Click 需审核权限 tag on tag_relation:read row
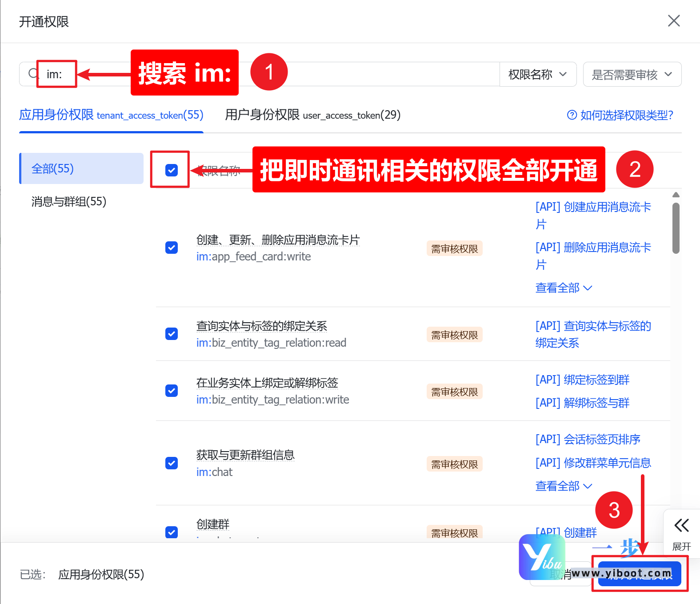 pyautogui.click(x=455, y=335)
